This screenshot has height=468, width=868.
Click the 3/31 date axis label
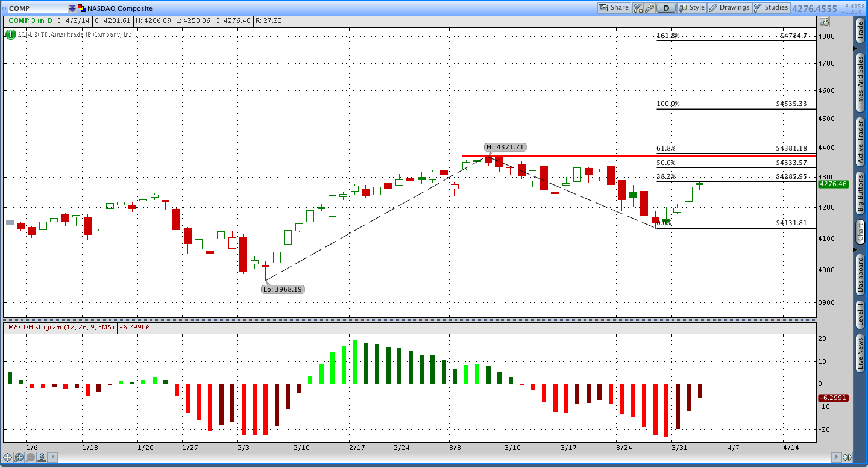pos(679,448)
